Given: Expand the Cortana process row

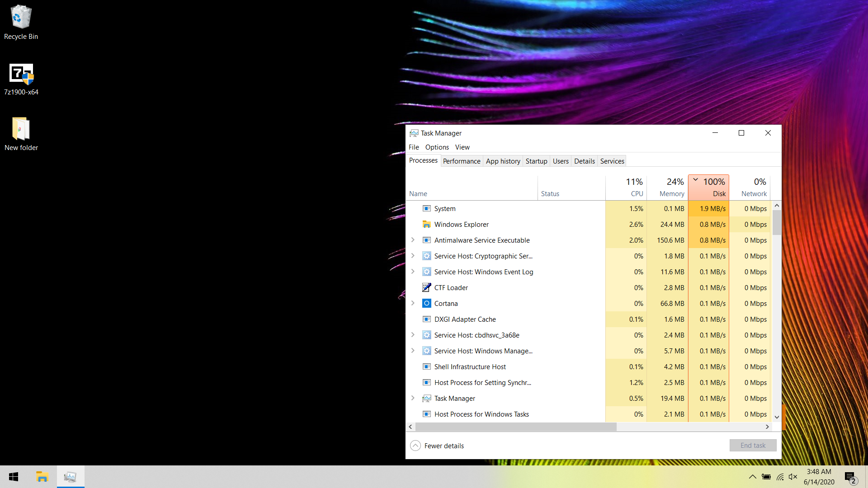Looking at the screenshot, I should pyautogui.click(x=413, y=303).
